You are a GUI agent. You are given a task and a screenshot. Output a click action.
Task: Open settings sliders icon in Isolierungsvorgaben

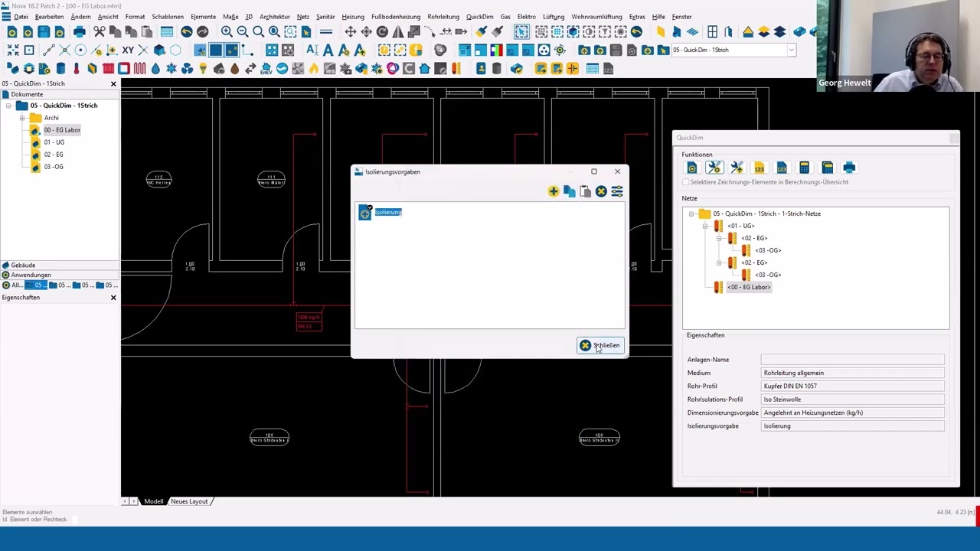(617, 191)
